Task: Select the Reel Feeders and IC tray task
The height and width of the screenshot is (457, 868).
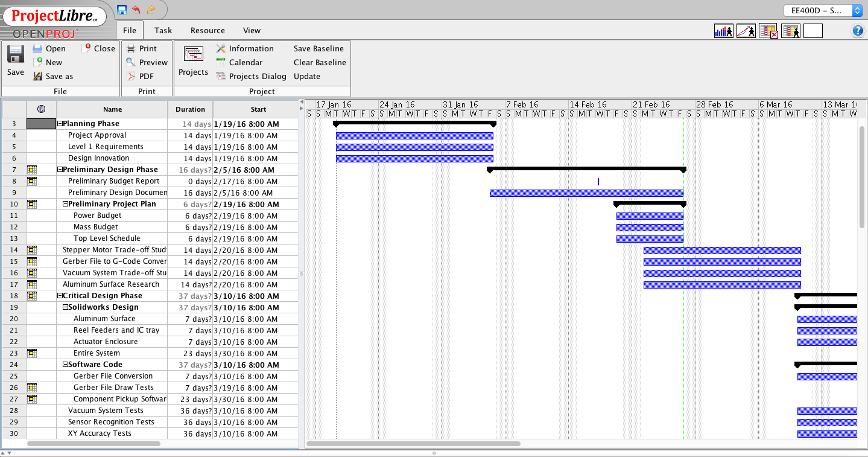Action: point(116,330)
